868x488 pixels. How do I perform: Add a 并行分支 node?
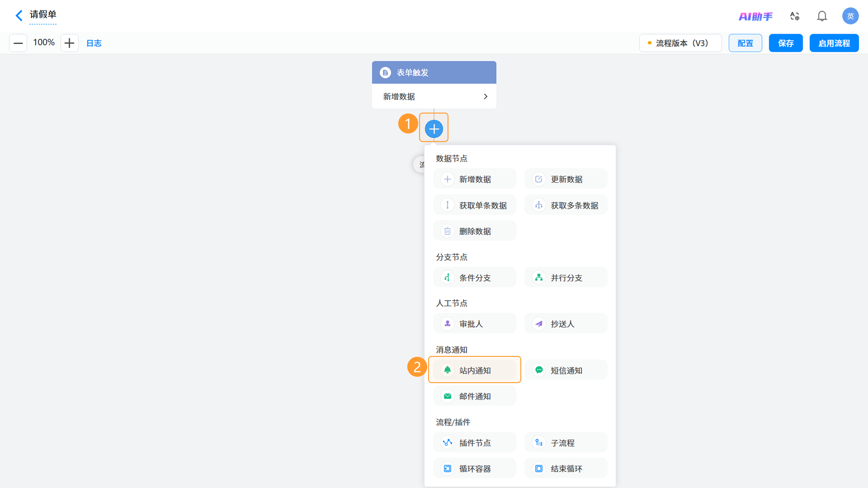click(x=566, y=277)
